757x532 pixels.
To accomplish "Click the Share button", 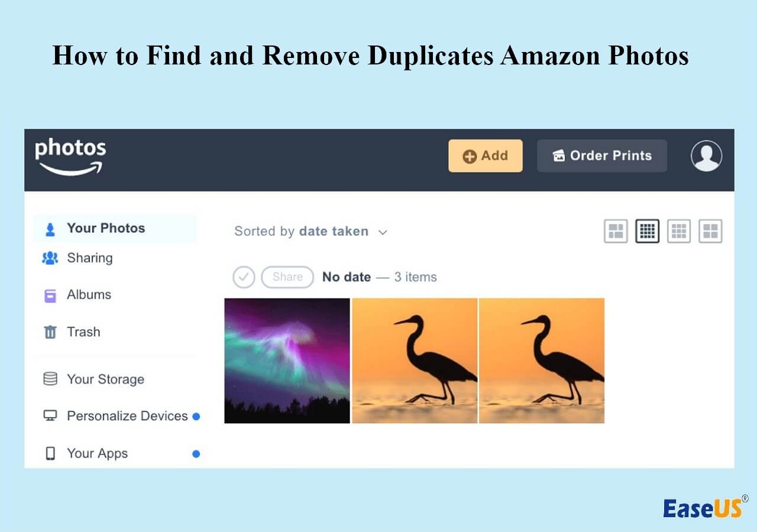I will (287, 277).
